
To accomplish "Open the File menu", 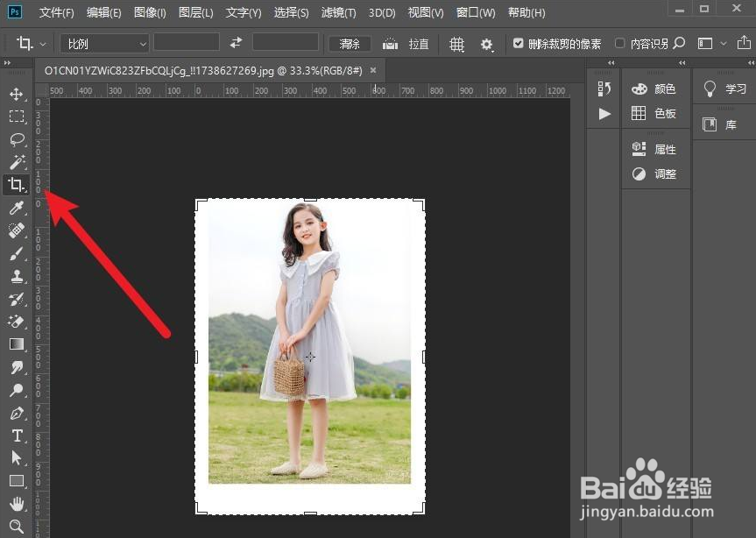I will (56, 12).
